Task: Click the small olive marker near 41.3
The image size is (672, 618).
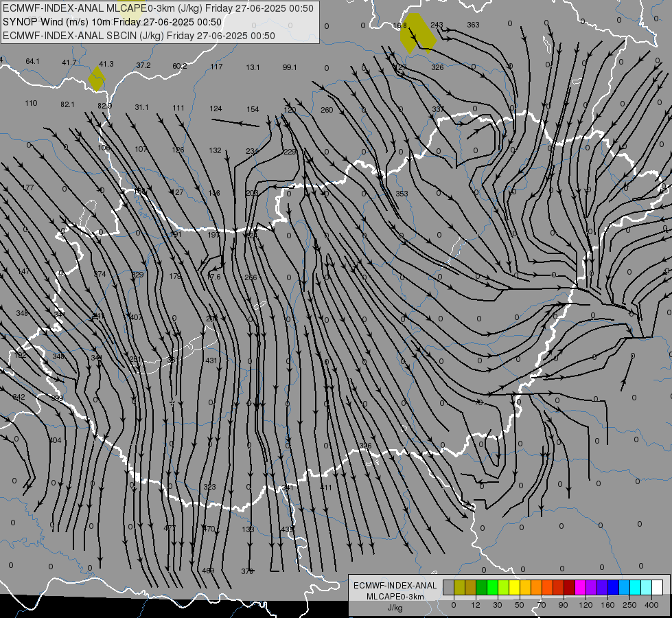Action: pyautogui.click(x=97, y=78)
